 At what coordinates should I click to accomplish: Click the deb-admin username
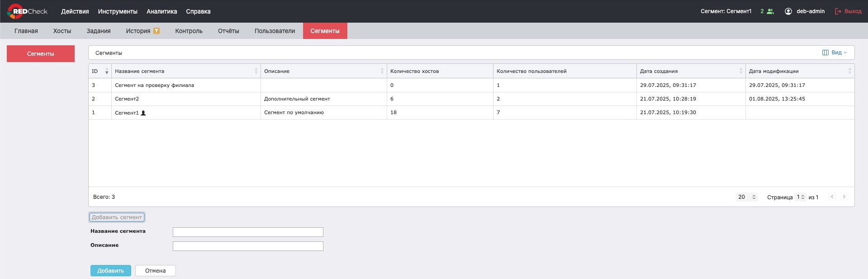click(x=811, y=11)
